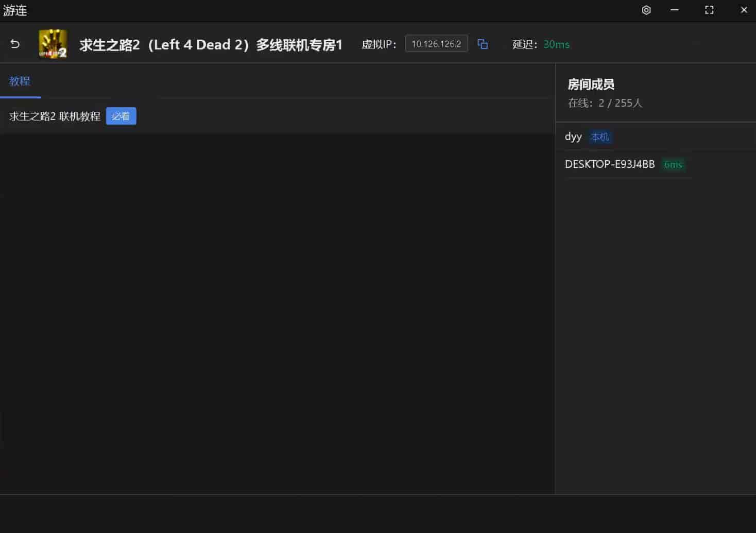Image resolution: width=756 pixels, height=533 pixels.
Task: Click the Left 4 Dead 2 game icon
Action: coord(53,44)
